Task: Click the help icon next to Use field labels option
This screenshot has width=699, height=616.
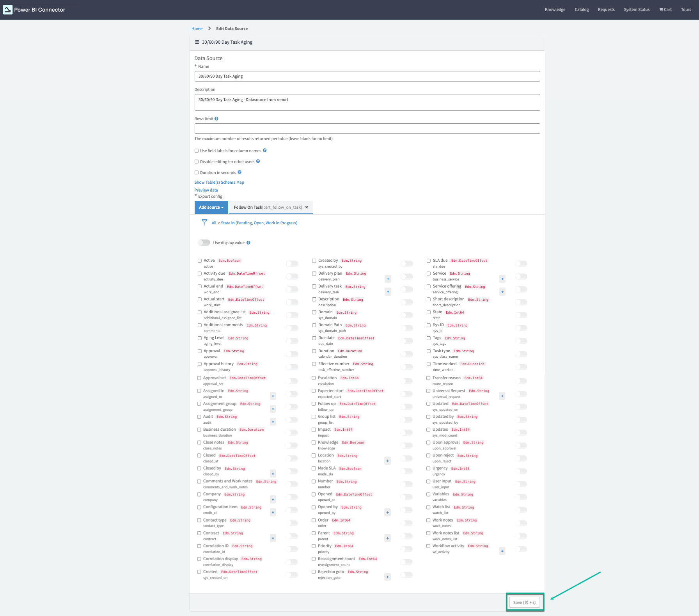Action: (x=264, y=150)
